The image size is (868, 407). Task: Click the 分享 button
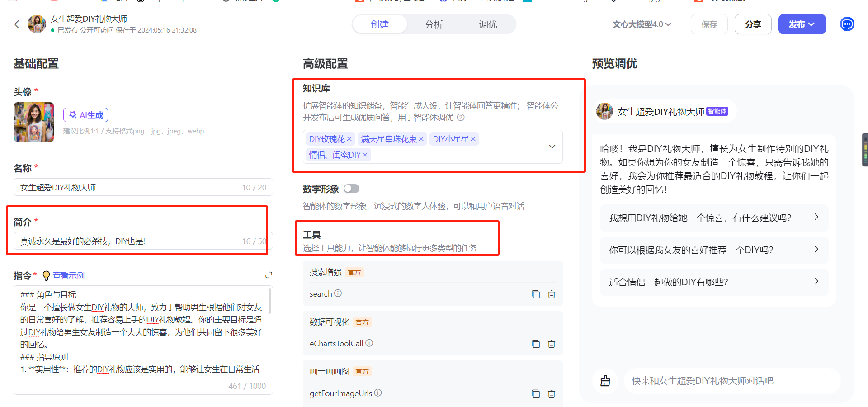tap(753, 24)
